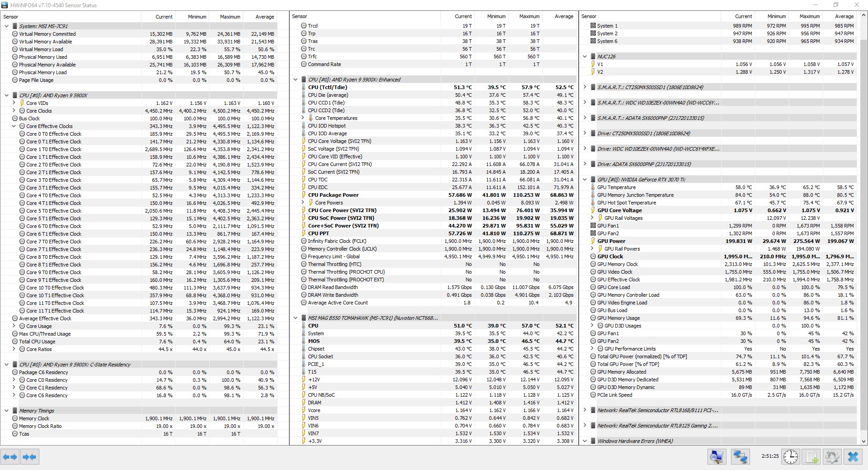Click circle icon beside Total CPU Usage
Image resolution: width=868 pixels, height=470 pixels.
click(15, 342)
